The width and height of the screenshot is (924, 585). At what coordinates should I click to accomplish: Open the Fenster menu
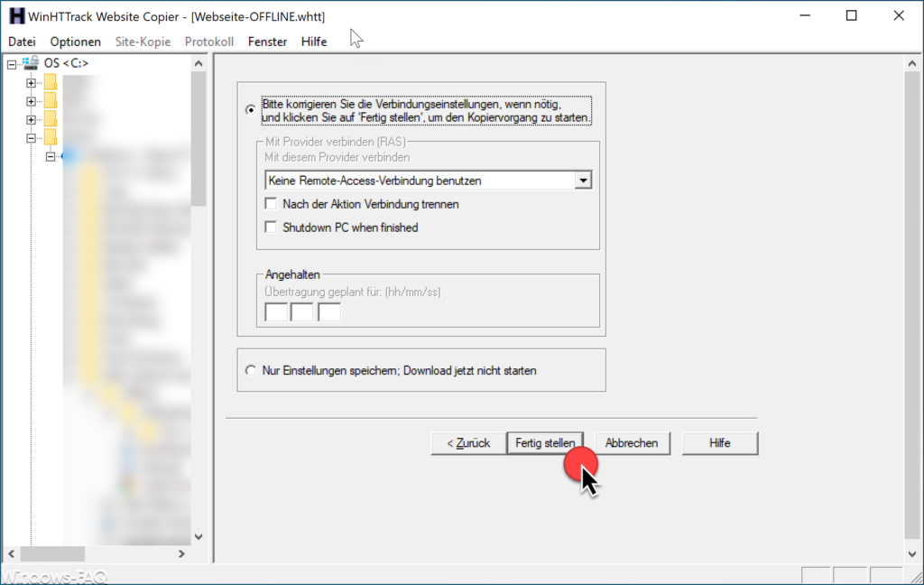point(267,42)
